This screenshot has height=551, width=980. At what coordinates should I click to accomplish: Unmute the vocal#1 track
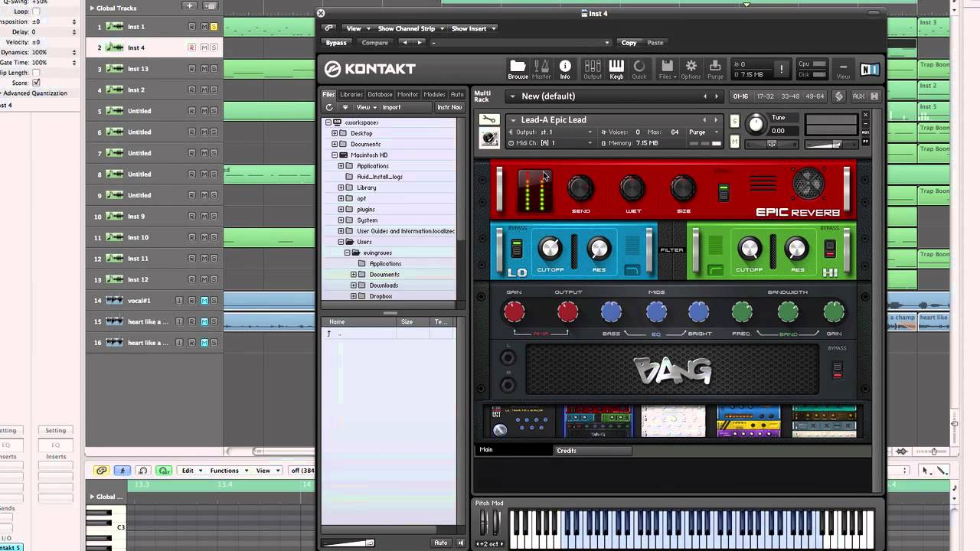point(204,301)
